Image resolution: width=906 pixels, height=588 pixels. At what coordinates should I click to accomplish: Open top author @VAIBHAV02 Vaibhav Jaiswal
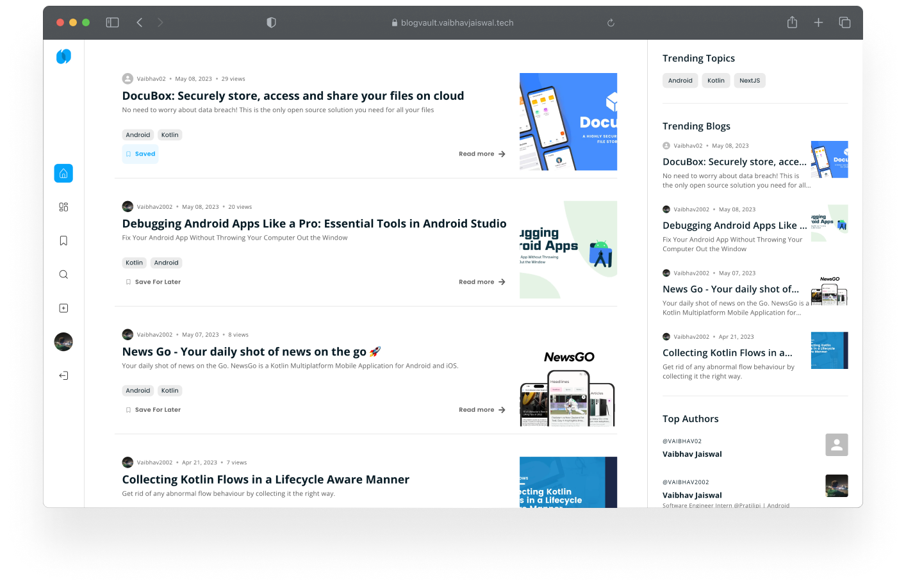pyautogui.click(x=692, y=448)
